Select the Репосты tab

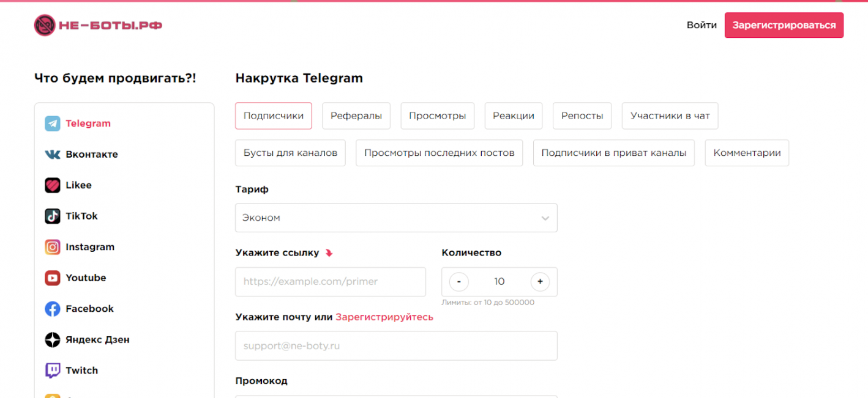click(582, 116)
